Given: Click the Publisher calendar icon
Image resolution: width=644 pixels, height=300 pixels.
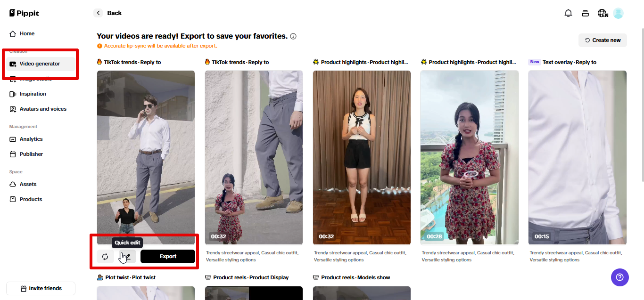Looking at the screenshot, I should point(13,154).
